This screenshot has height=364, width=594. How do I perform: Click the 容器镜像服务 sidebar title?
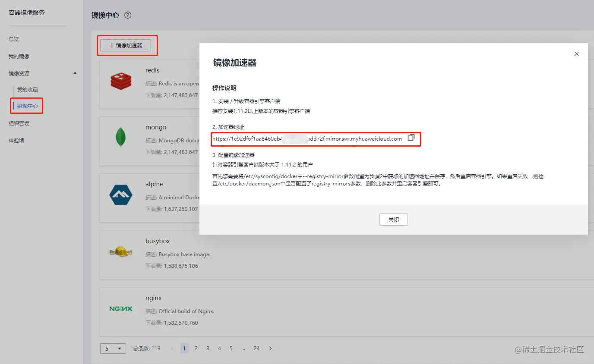pos(27,13)
